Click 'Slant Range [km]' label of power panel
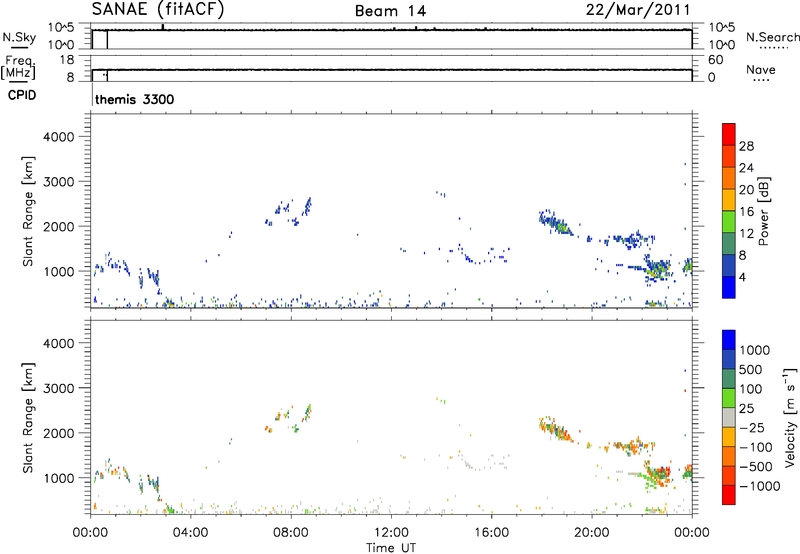Viewport: 800px width, 554px height. point(28,211)
